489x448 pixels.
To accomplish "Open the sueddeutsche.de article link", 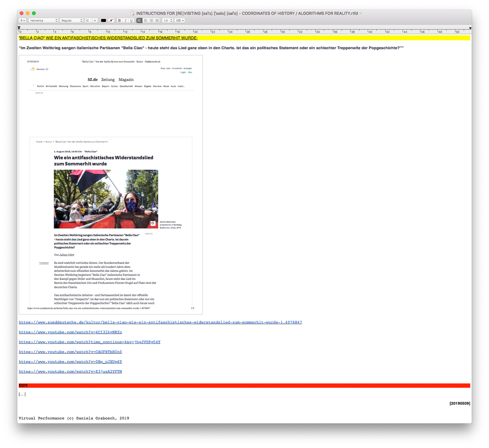I will [x=160, y=322].
